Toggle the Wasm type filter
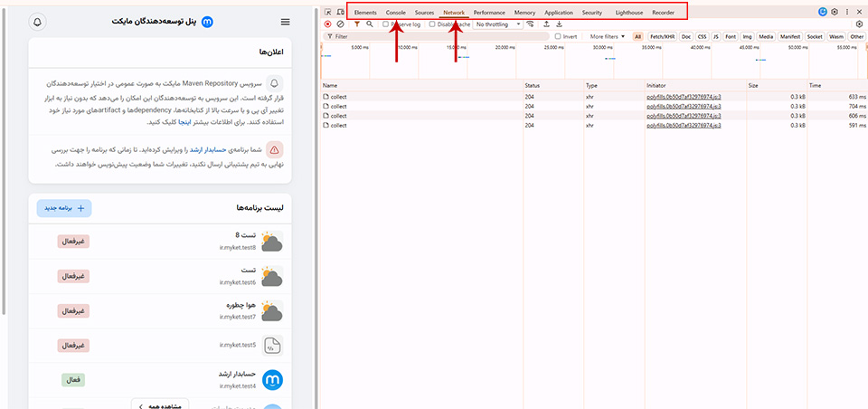The height and width of the screenshot is (409, 868). pos(835,36)
